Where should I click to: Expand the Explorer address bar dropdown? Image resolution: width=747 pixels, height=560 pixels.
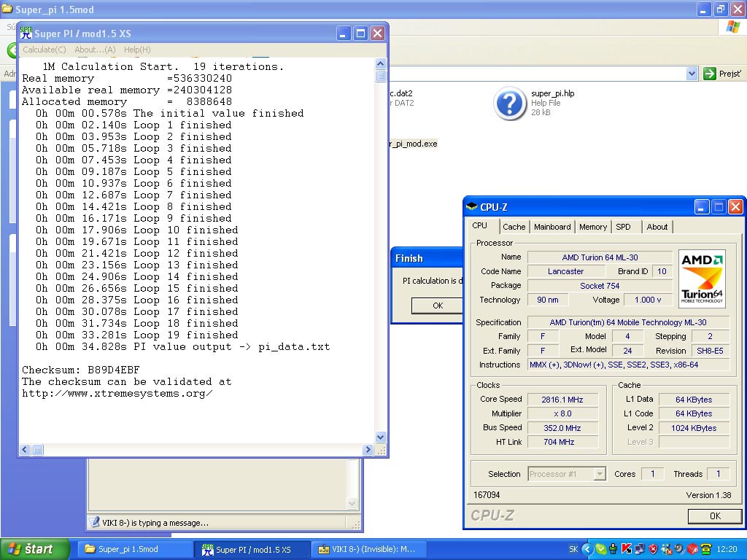point(692,74)
